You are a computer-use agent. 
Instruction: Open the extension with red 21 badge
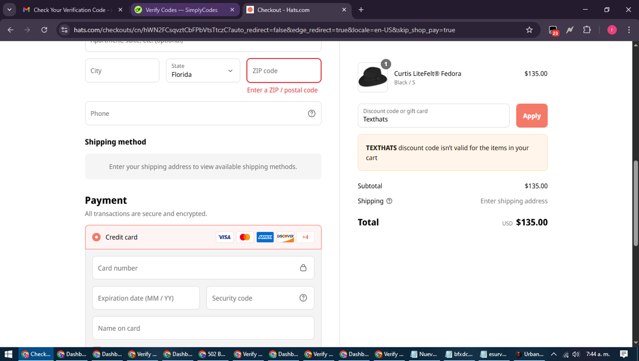click(553, 30)
